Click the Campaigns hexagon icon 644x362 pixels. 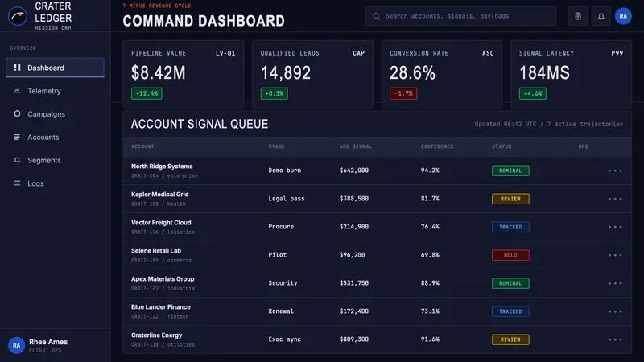(x=17, y=113)
